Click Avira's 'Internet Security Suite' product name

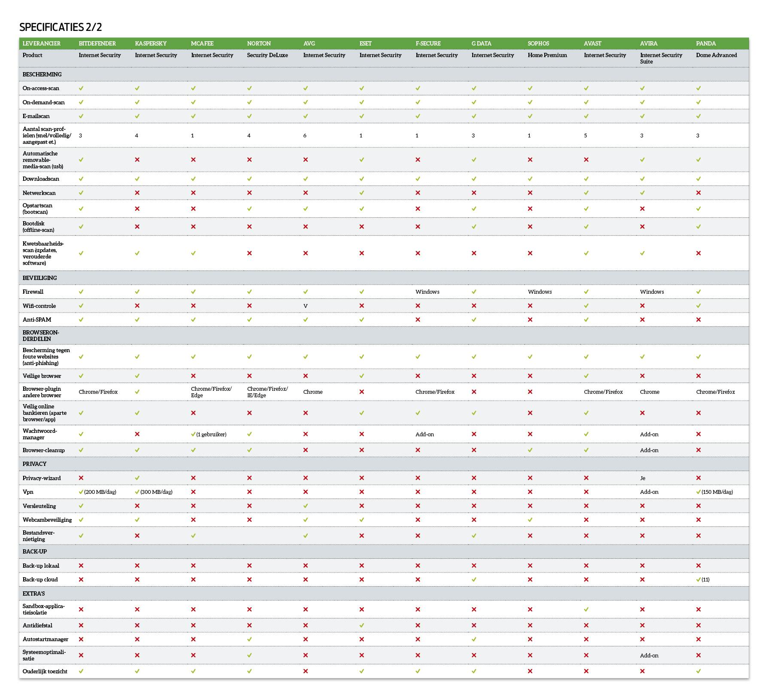pos(661,58)
